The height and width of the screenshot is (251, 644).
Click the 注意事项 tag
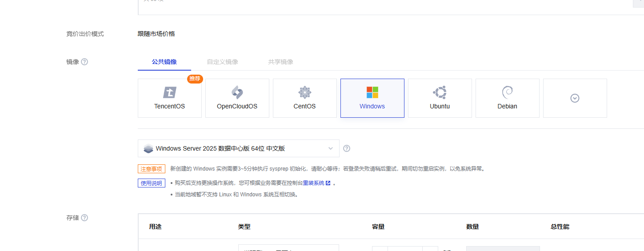click(x=152, y=169)
